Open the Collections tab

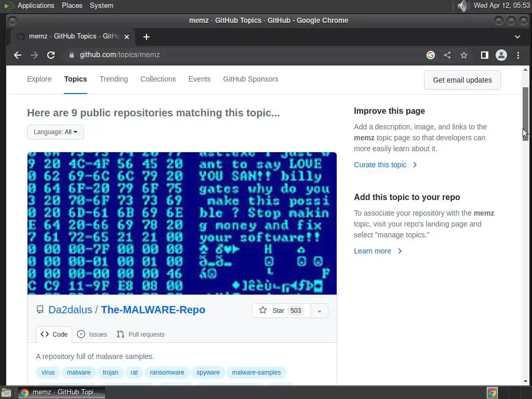pos(158,79)
